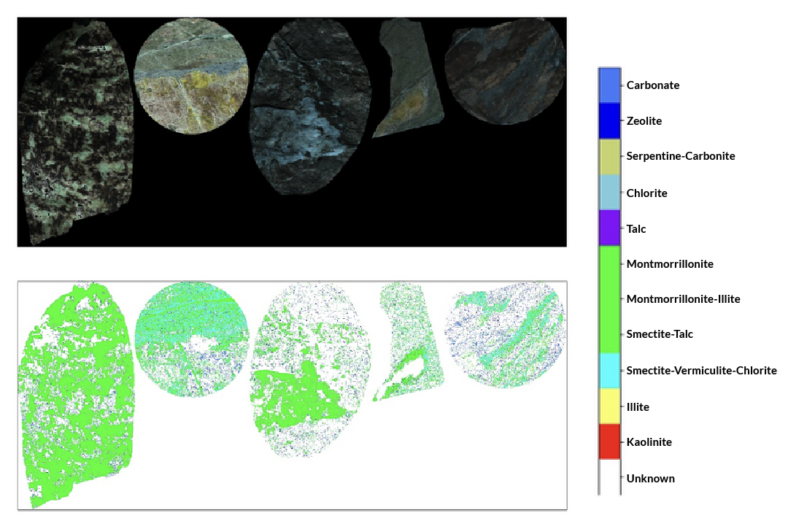Image resolution: width=788 pixels, height=532 pixels.
Task: Click the red Kaolinite swatch
Action: point(609,442)
